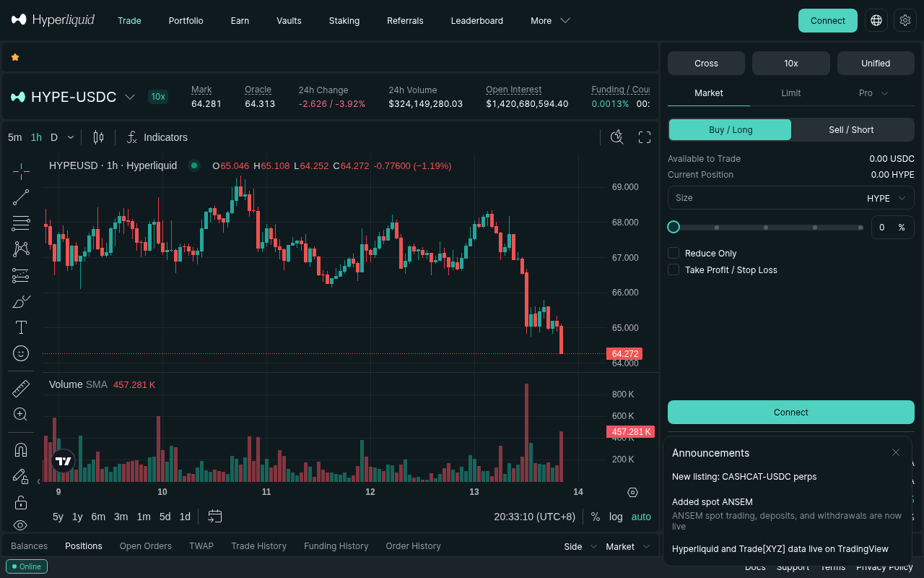Click the favorites star icon
Image resolution: width=924 pixels, height=578 pixels.
click(15, 57)
